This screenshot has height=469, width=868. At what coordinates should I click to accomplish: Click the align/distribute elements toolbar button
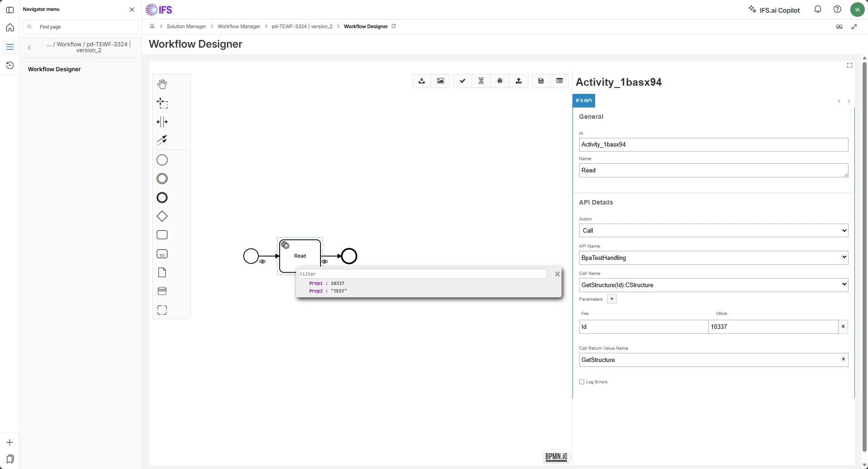point(481,81)
